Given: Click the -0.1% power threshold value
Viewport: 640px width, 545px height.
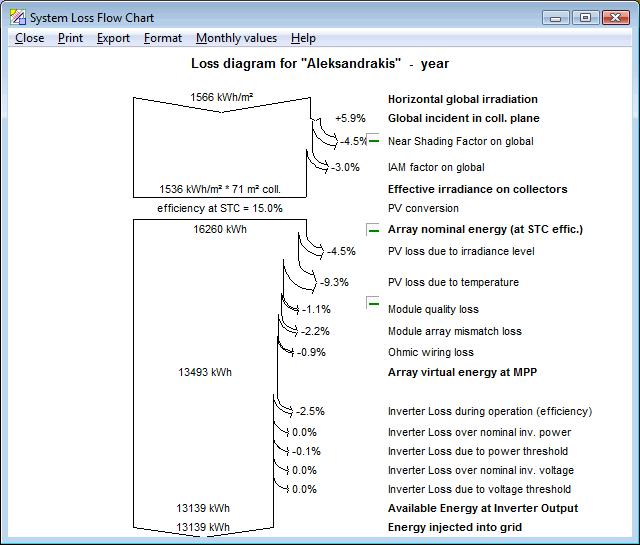Looking at the screenshot, I should click(x=306, y=452).
